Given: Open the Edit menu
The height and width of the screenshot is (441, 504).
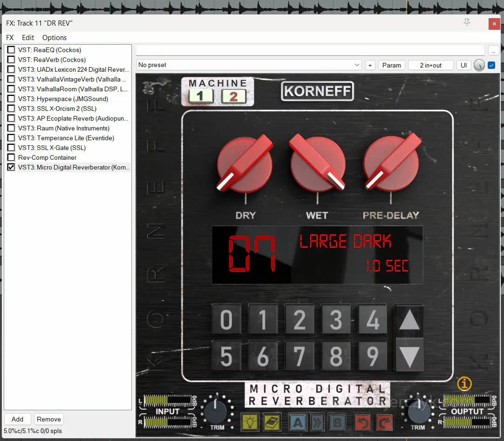Looking at the screenshot, I should click(28, 38).
